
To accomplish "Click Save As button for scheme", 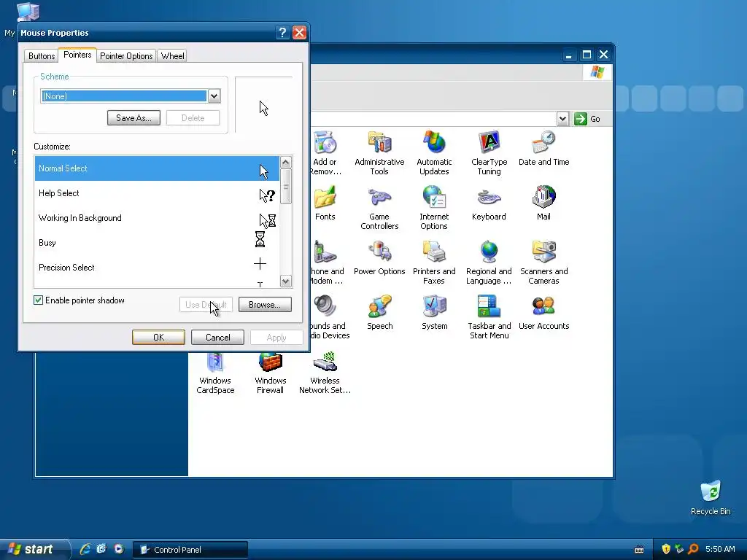I will click(x=134, y=117).
